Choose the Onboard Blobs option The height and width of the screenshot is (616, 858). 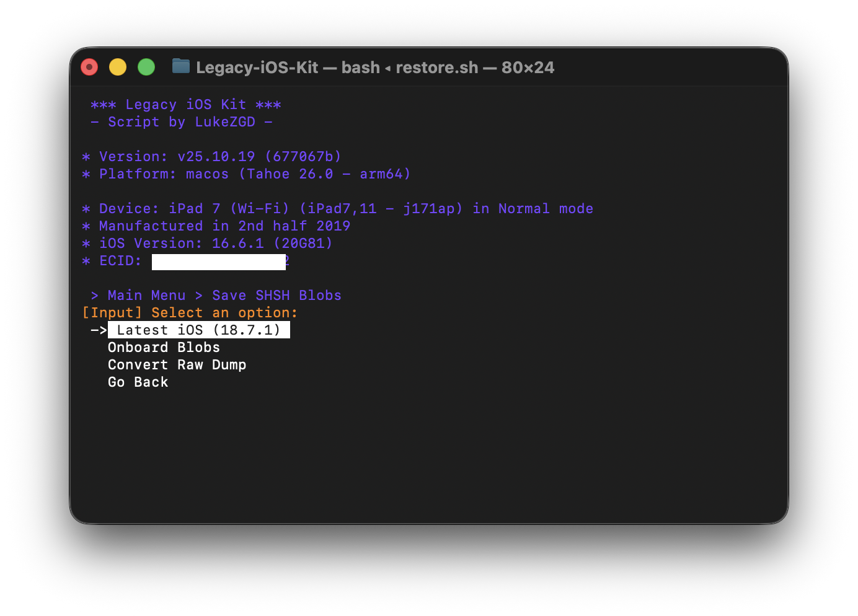164,348
